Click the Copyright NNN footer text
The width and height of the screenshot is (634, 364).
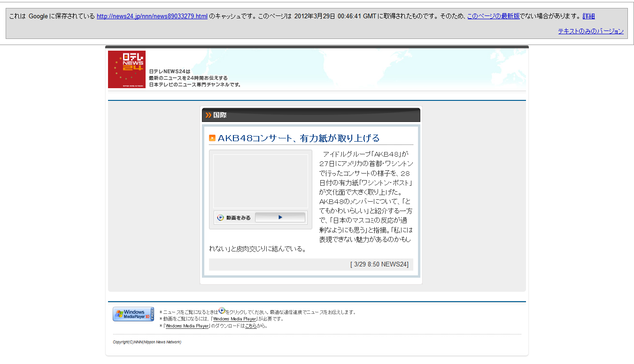(147, 342)
